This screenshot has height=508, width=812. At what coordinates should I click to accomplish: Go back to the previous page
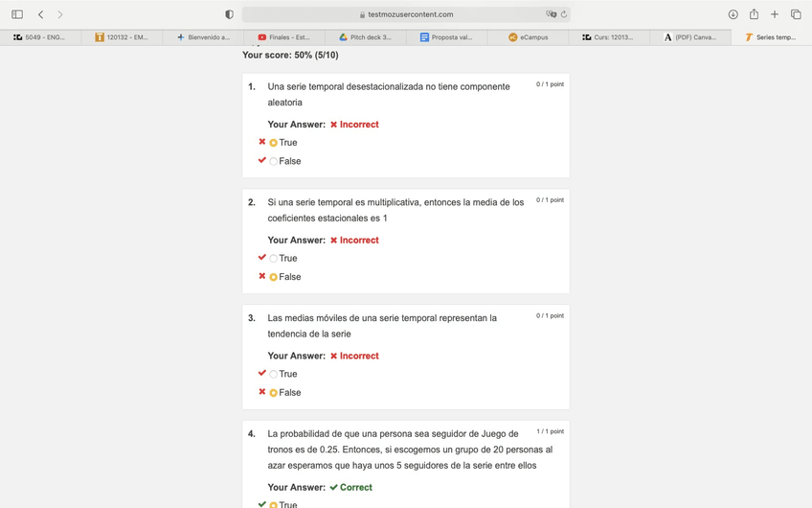(x=40, y=14)
